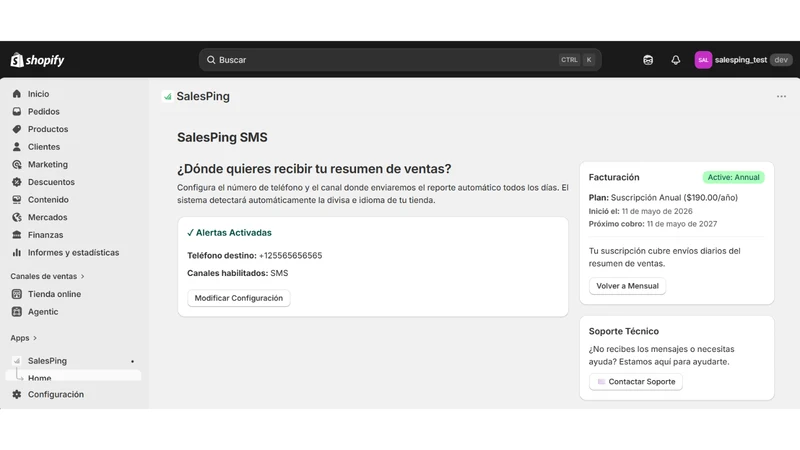The image size is (800, 450).
Task: Click the Inicio home icon
Action: pyautogui.click(x=17, y=94)
